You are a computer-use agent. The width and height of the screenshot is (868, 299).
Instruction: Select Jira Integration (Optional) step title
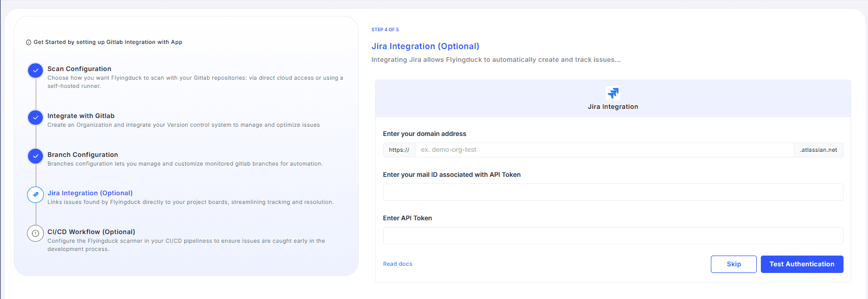pos(90,193)
